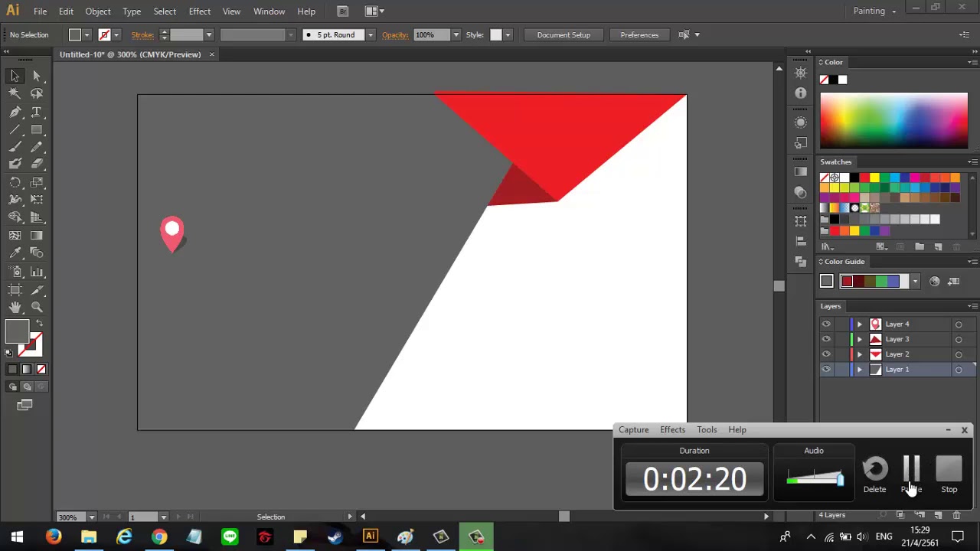Click Layer 3 target circle

[959, 339]
